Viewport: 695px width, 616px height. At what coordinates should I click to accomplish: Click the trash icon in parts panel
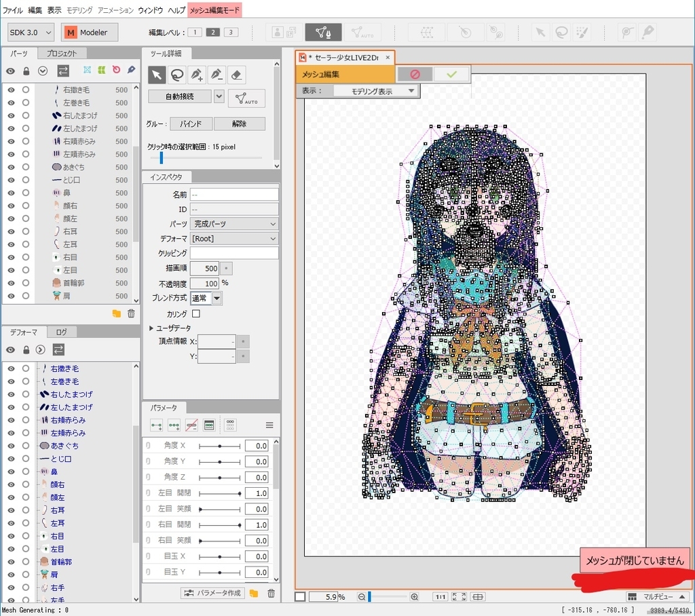click(131, 313)
